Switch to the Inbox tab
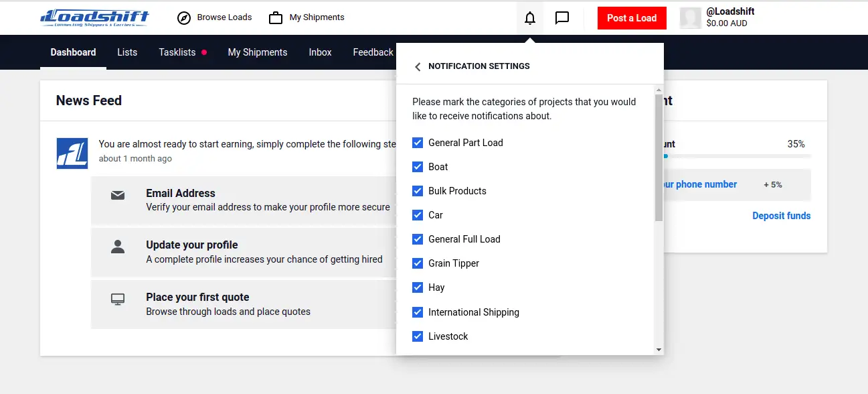 [x=320, y=52]
